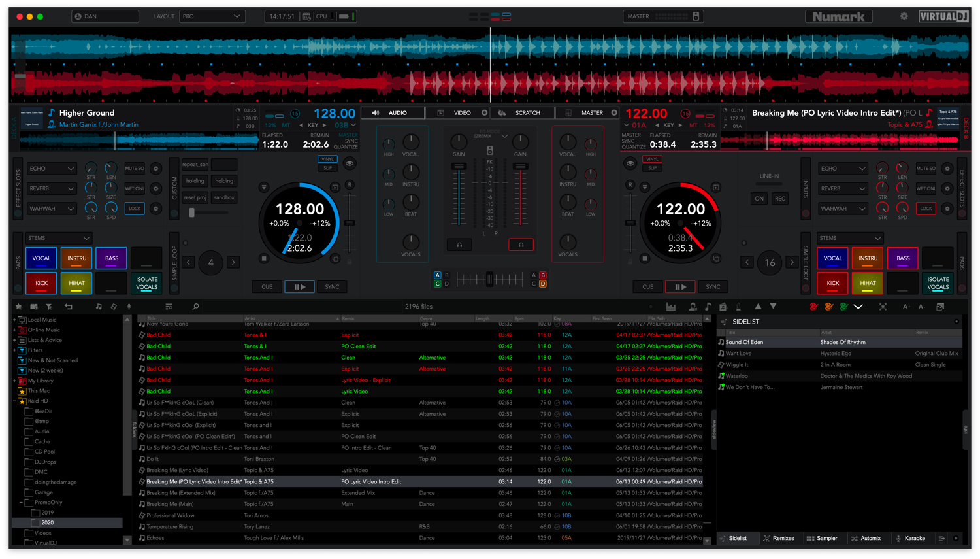Click right deck SYNC button

coord(713,287)
